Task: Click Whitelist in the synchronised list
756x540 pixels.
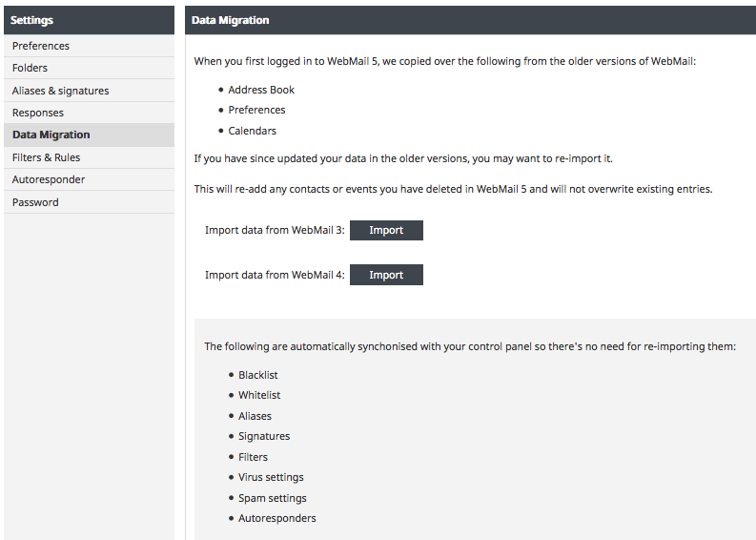Action: click(259, 395)
